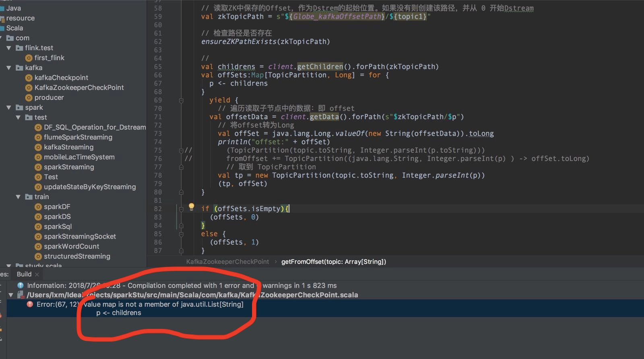Image resolution: width=644 pixels, height=359 pixels.
Task: Click the producer object icon
Action: pos(29,97)
